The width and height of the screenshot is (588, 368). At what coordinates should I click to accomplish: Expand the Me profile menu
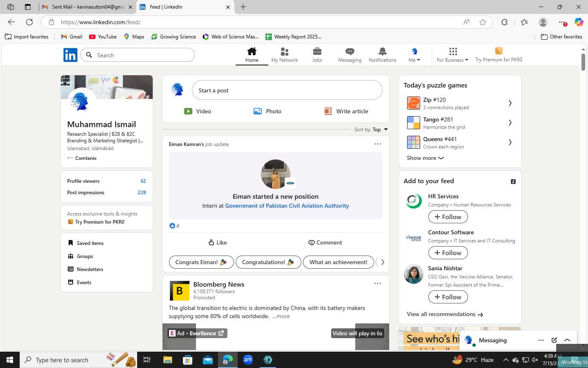point(414,55)
